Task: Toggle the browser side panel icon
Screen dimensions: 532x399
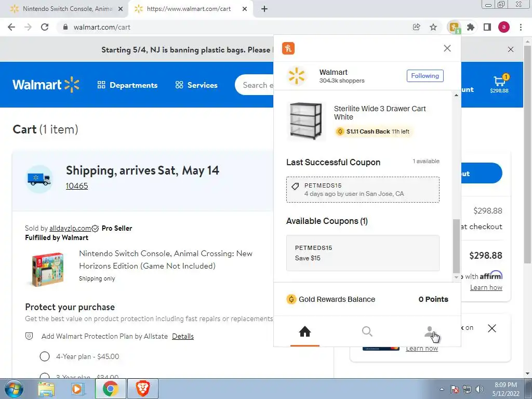Action: coord(487,27)
